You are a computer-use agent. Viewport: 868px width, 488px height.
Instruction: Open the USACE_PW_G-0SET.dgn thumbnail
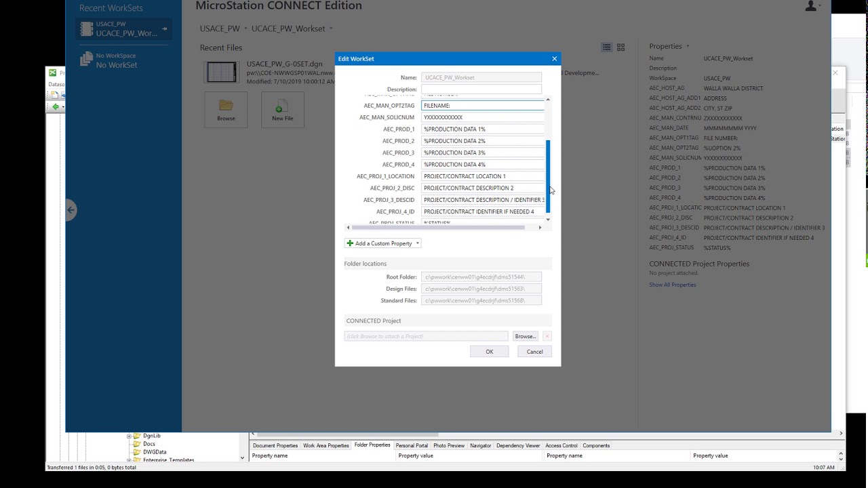[222, 72]
